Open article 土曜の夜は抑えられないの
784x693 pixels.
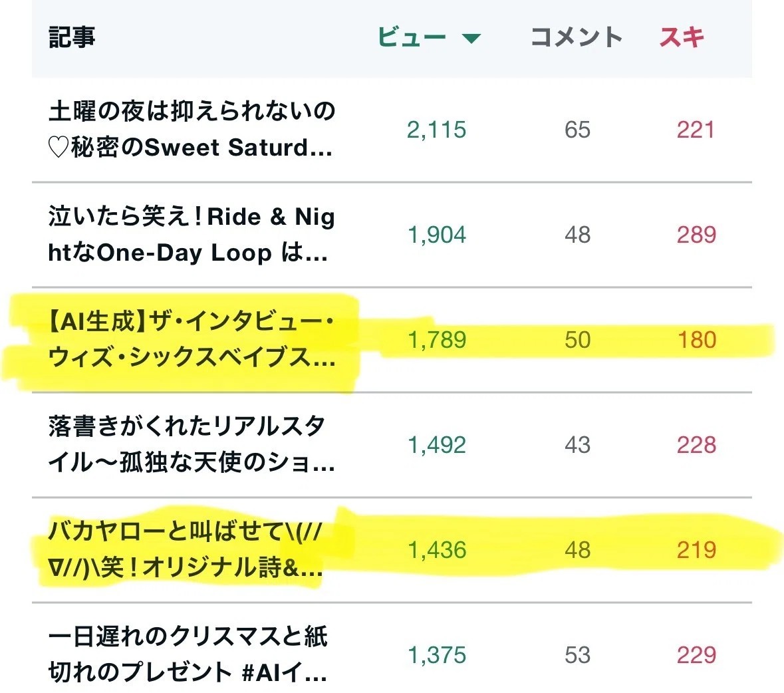tap(192, 129)
